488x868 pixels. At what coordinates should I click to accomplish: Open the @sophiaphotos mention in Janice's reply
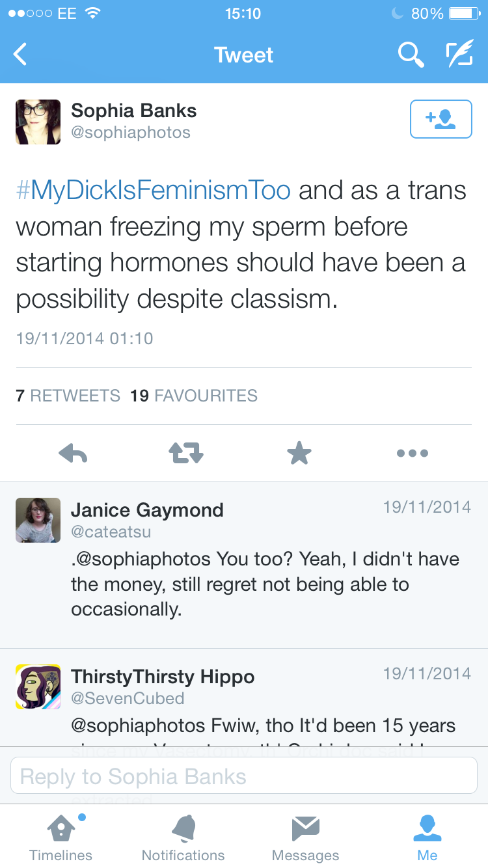[x=143, y=559]
